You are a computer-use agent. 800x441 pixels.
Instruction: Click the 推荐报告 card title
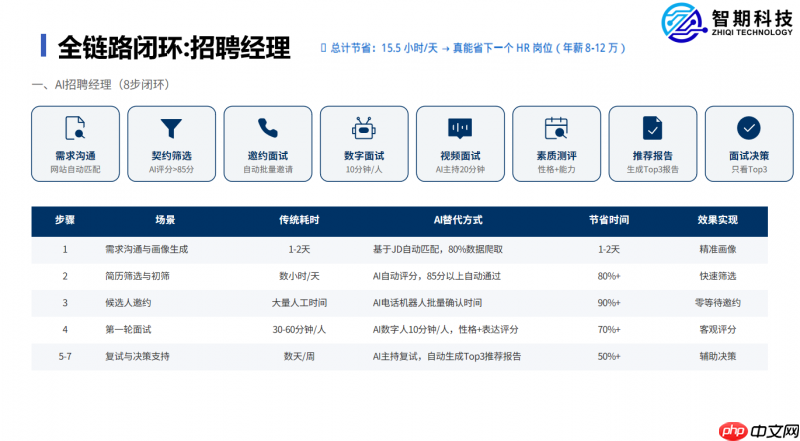[653, 156]
